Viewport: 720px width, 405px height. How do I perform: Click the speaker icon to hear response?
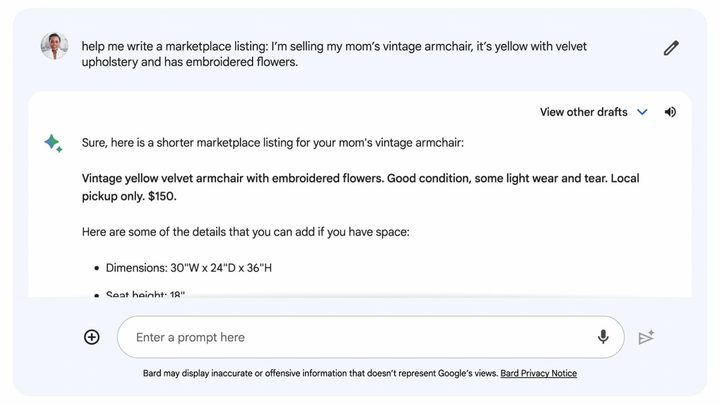[670, 112]
